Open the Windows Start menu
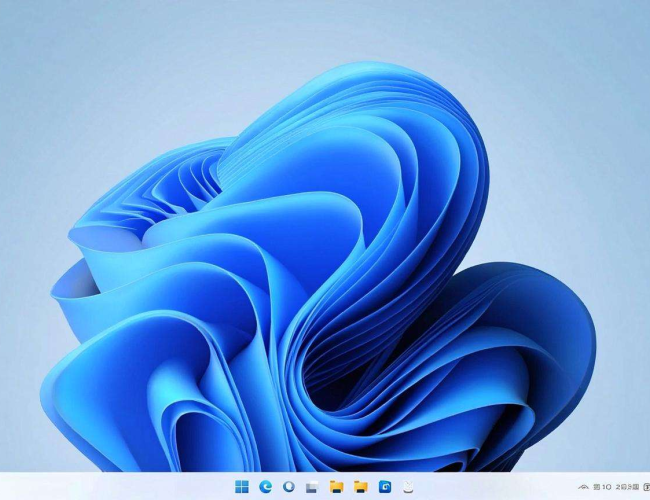 click(x=242, y=487)
